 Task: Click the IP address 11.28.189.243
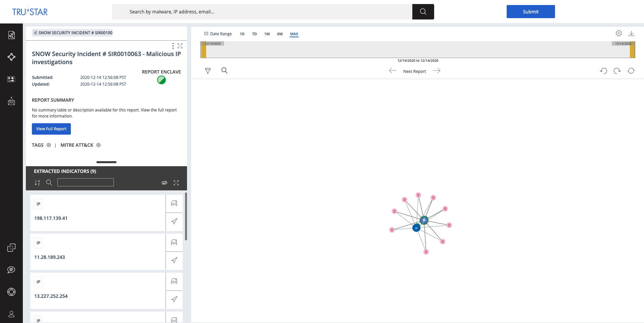click(50, 257)
